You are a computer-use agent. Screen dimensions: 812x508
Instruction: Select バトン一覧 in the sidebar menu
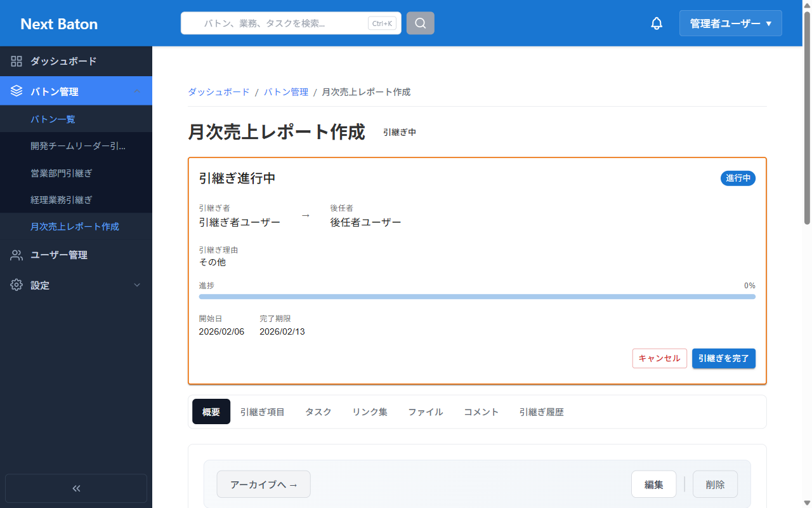(x=53, y=118)
